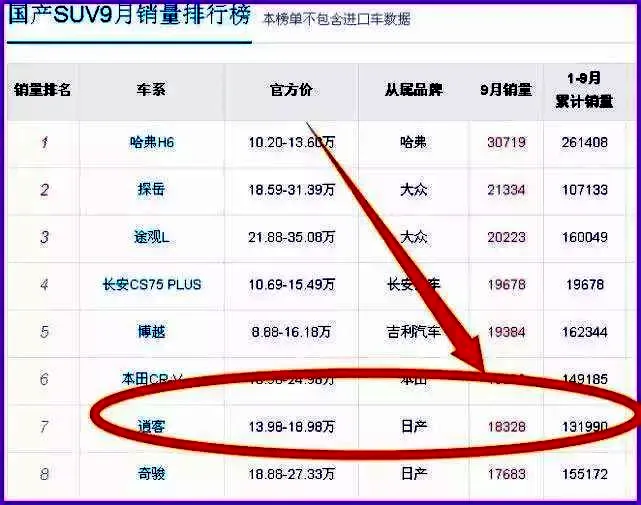Click the 官方价 column header

pyautogui.click(x=291, y=90)
